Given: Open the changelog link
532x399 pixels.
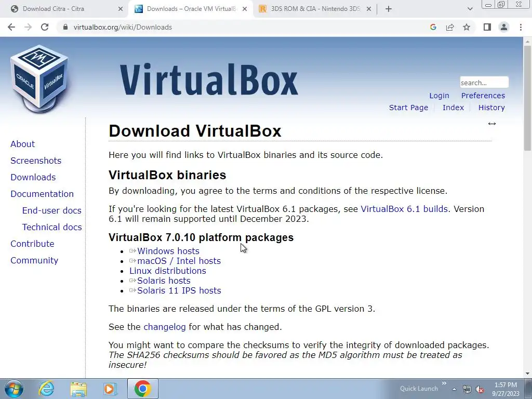Looking at the screenshot, I should [x=165, y=327].
